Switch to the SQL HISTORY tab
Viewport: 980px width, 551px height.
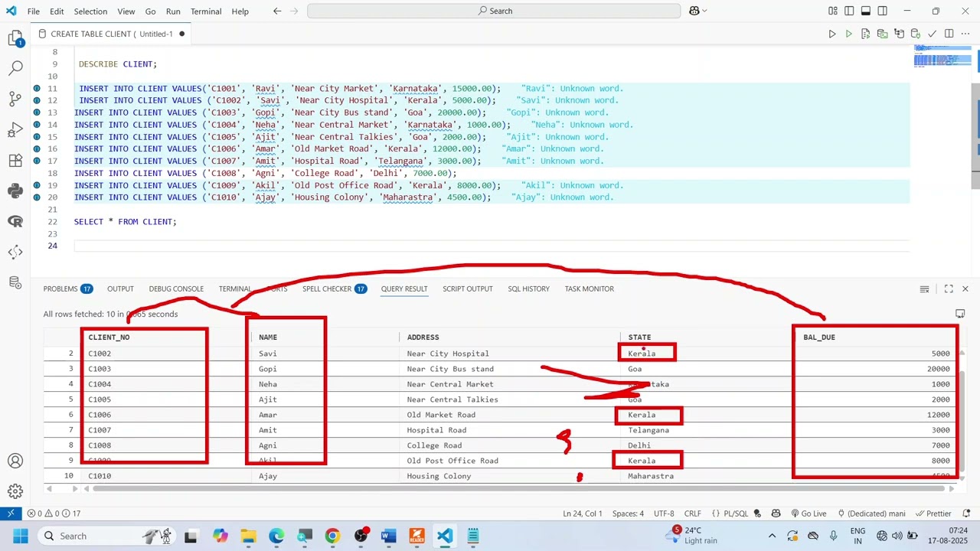tap(528, 289)
